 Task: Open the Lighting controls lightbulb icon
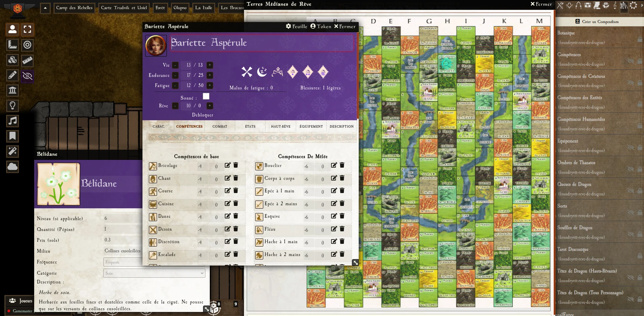click(13, 106)
